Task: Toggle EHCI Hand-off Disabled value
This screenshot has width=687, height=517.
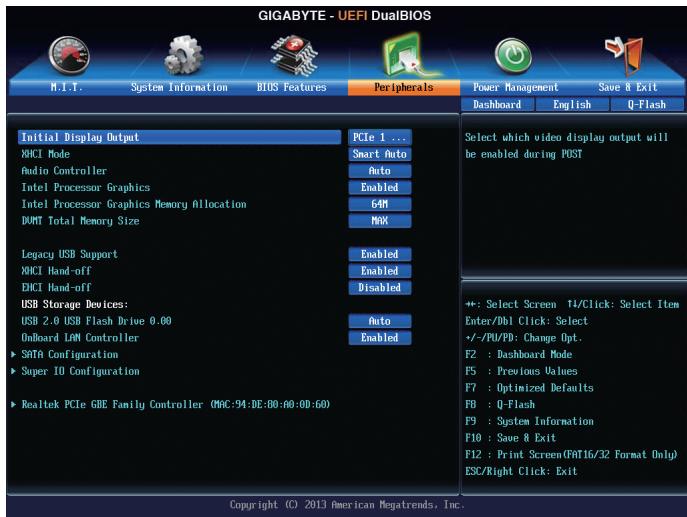Action: [380, 287]
